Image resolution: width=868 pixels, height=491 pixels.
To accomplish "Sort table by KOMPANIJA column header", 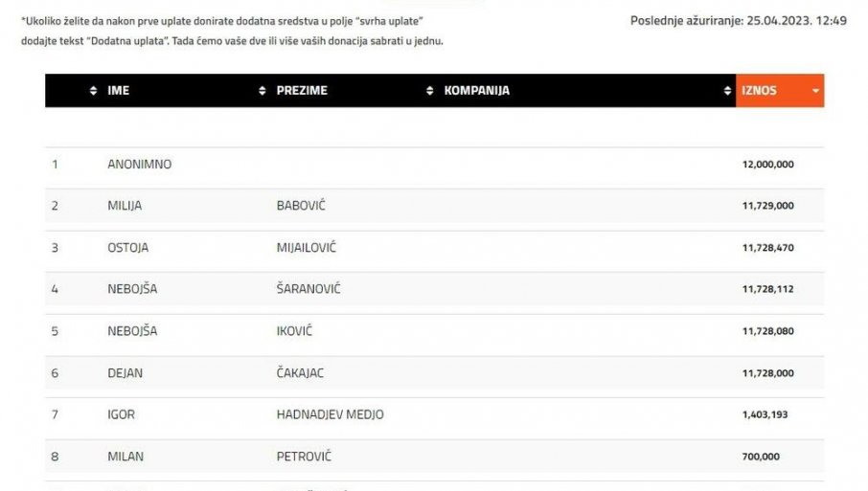I will coord(476,91).
